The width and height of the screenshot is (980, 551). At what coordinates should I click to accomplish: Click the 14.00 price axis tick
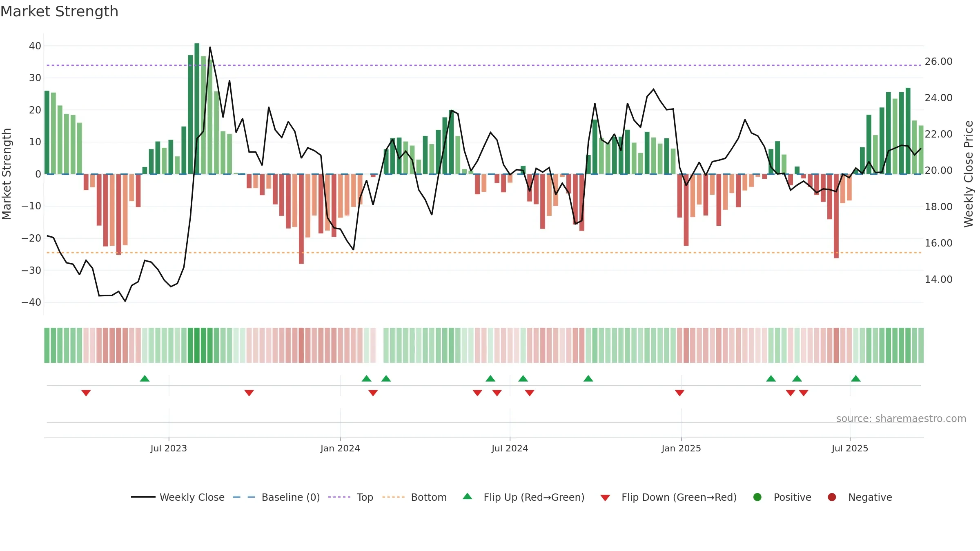pyautogui.click(x=938, y=279)
